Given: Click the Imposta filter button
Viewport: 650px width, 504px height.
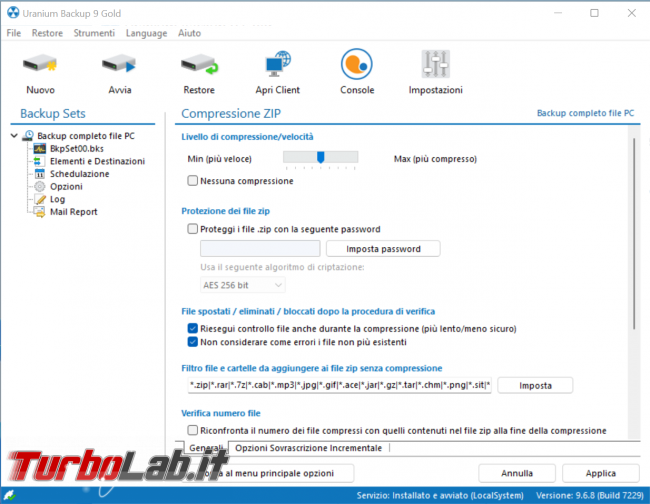Looking at the screenshot, I should click(535, 385).
